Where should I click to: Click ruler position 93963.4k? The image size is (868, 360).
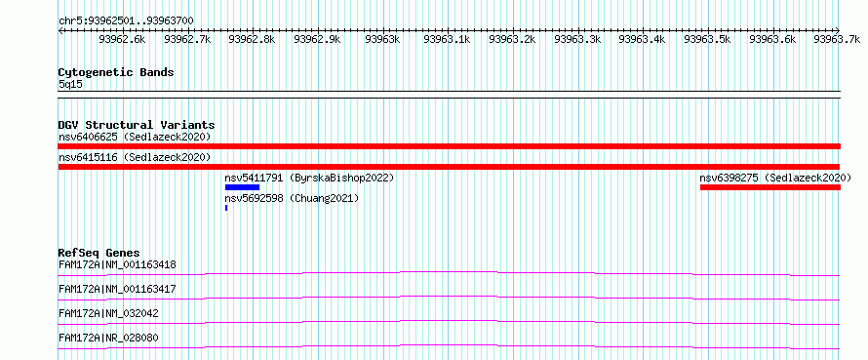pyautogui.click(x=642, y=39)
